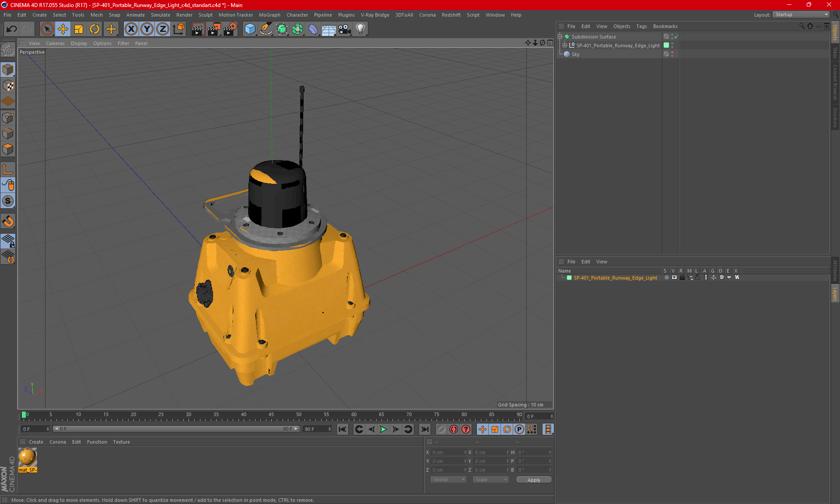Viewport: 840px width, 504px height.
Task: Activate the Scale tool
Action: pyautogui.click(x=79, y=29)
